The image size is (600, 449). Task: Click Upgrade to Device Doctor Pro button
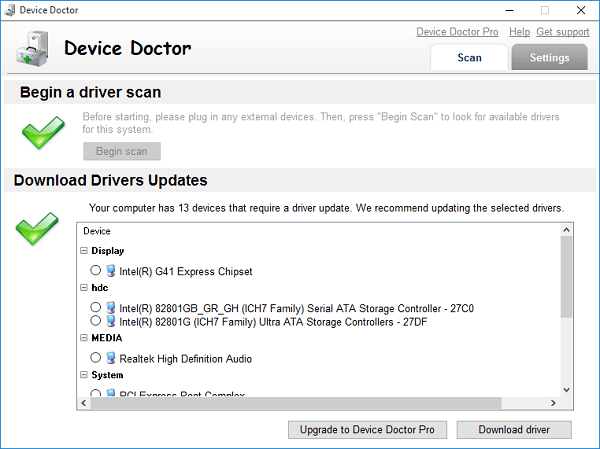pyautogui.click(x=367, y=429)
